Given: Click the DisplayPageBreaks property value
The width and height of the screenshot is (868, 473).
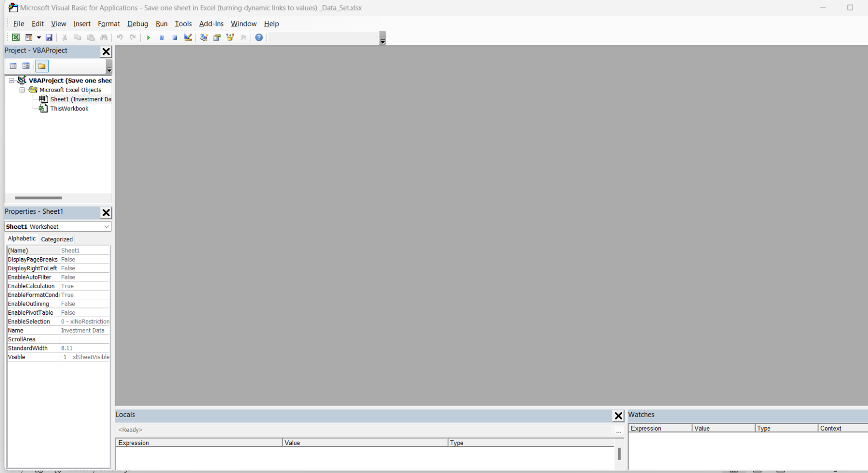Looking at the screenshot, I should [x=85, y=260].
